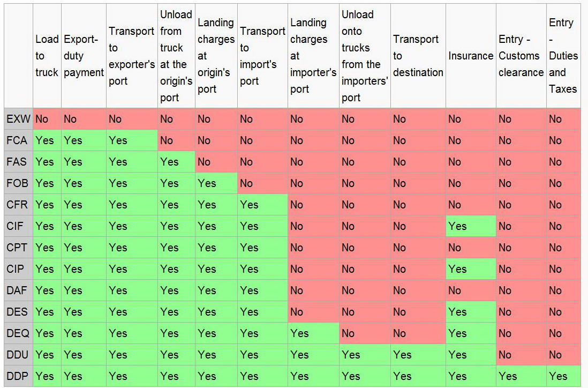Click the FAS row header cell
The height and width of the screenshot is (388, 588).
[x=19, y=162]
